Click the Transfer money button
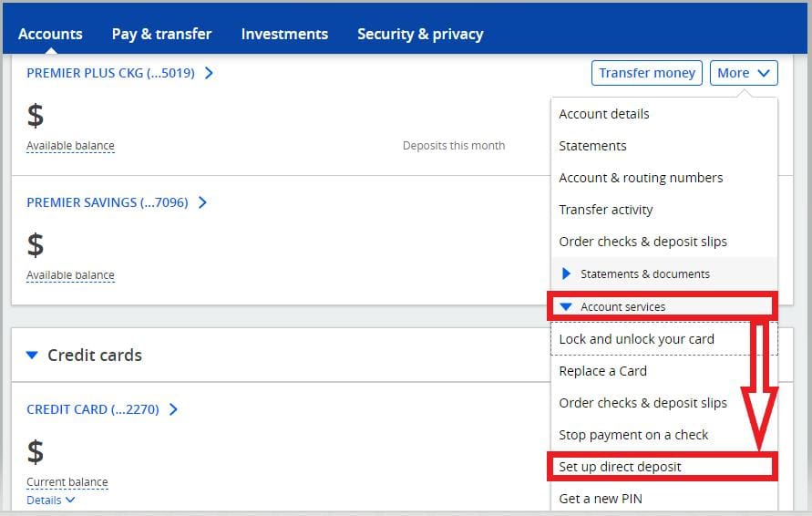The width and height of the screenshot is (812, 516). click(647, 73)
